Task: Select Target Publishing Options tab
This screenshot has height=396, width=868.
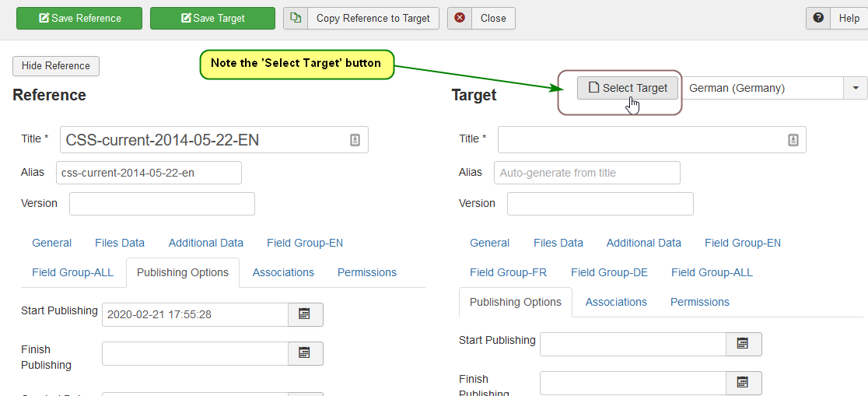Action: (516, 303)
